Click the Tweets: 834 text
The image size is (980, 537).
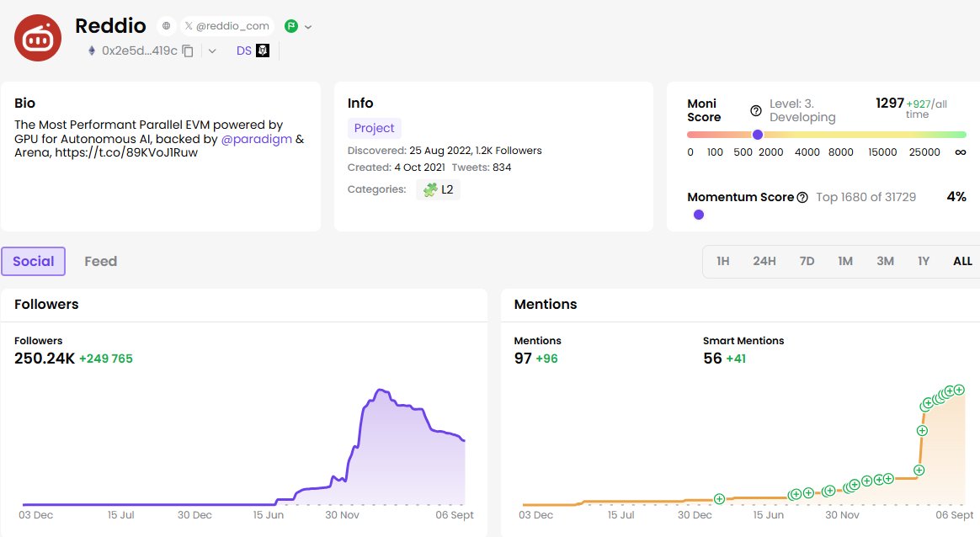(x=482, y=167)
